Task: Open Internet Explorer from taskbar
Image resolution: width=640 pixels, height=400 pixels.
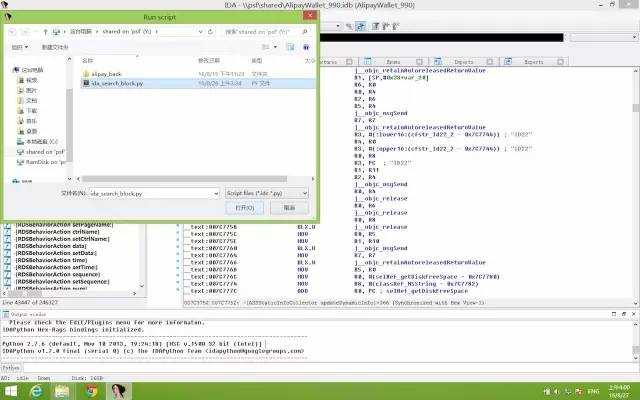Action: tap(36, 391)
